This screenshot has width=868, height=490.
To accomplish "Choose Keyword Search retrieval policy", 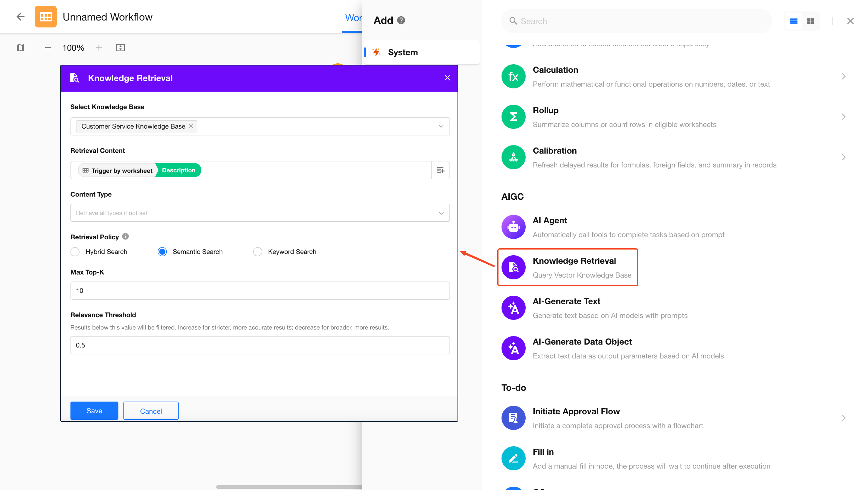I will click(258, 252).
